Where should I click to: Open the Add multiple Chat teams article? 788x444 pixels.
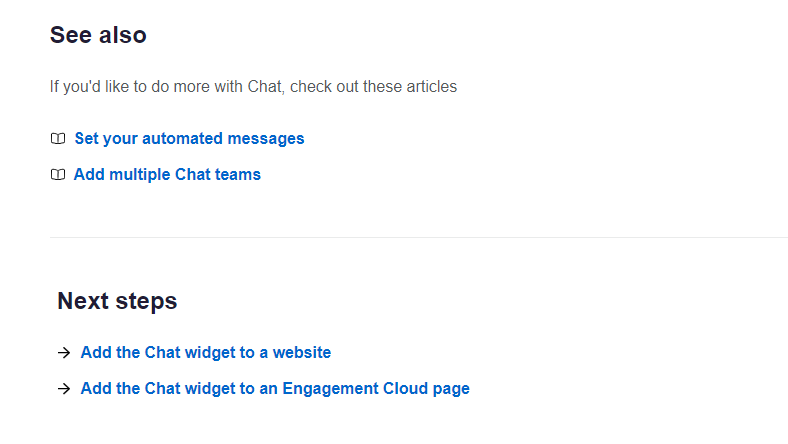[167, 175]
